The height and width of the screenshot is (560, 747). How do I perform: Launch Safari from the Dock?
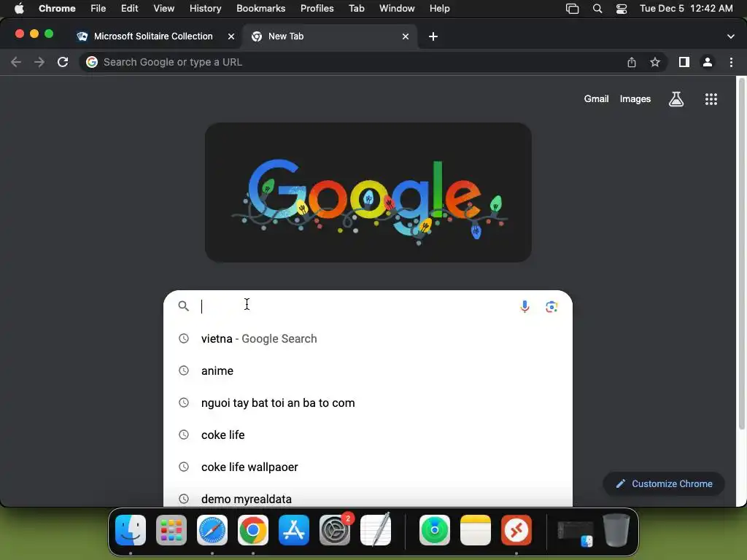click(212, 530)
